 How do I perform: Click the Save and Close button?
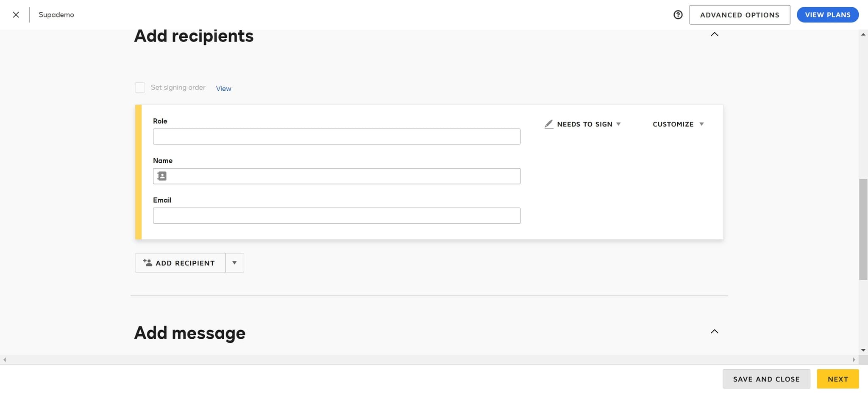pos(766,379)
